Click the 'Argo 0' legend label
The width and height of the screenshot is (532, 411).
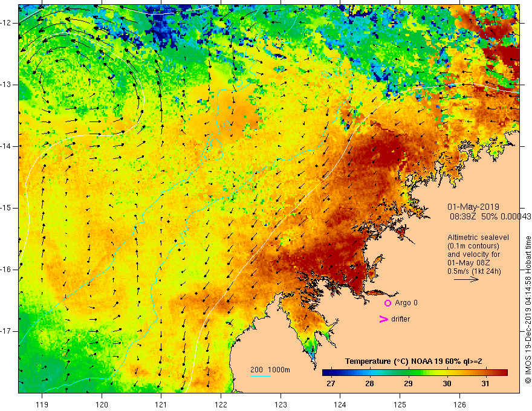pyautogui.click(x=406, y=303)
